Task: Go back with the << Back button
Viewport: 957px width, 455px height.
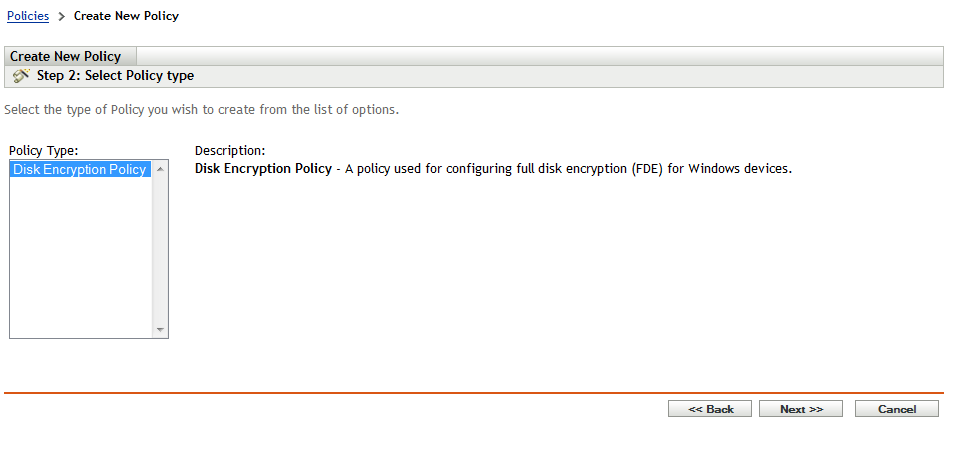Action: (x=711, y=409)
